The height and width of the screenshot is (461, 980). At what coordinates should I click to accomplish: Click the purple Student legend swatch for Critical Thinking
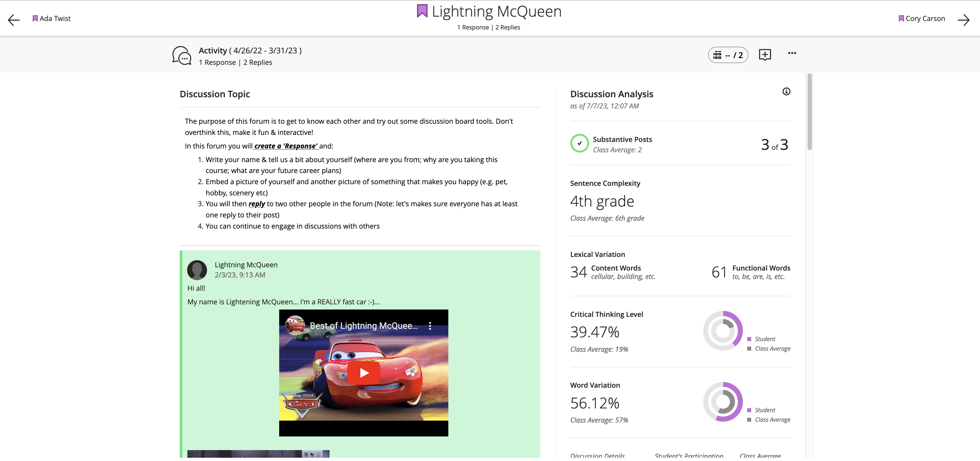click(749, 339)
